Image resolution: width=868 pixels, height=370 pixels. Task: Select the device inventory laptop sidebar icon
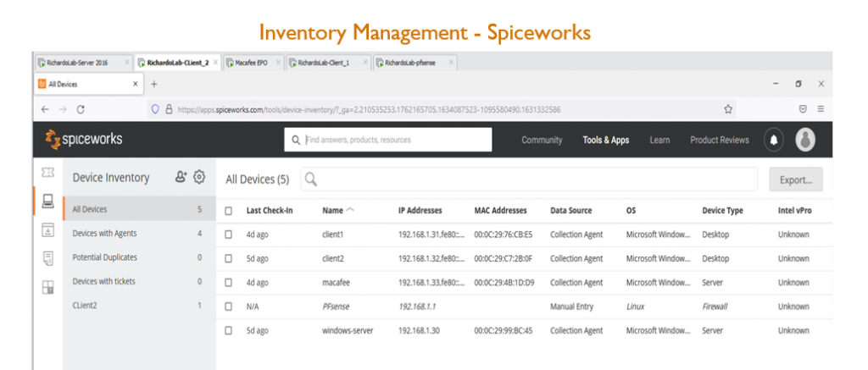tap(47, 202)
